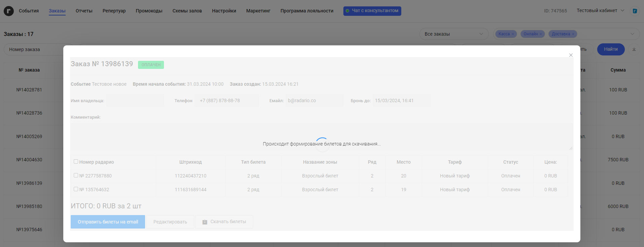644x247 pixels.
Task: Click the Сумма column header
Action: [x=618, y=70]
